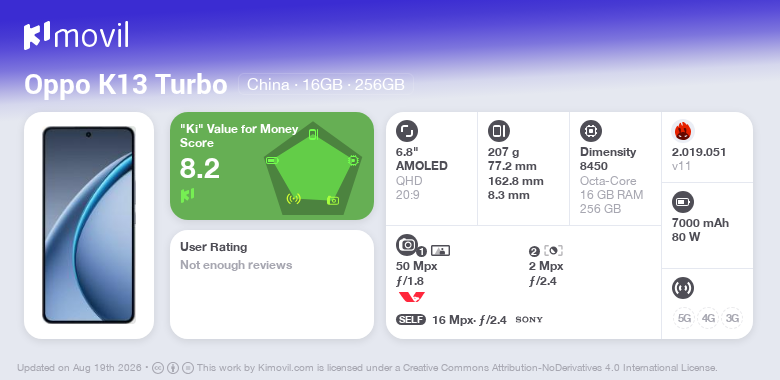This screenshot has height=380, width=780.
Task: Click the Oppo K13 Turbo phone image
Action: click(x=89, y=225)
